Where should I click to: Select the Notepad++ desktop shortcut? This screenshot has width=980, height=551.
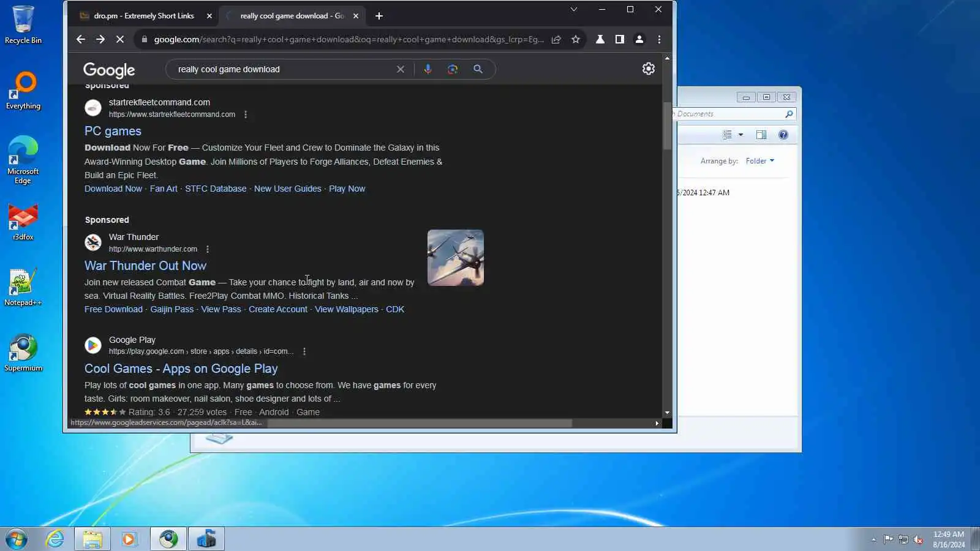(23, 287)
